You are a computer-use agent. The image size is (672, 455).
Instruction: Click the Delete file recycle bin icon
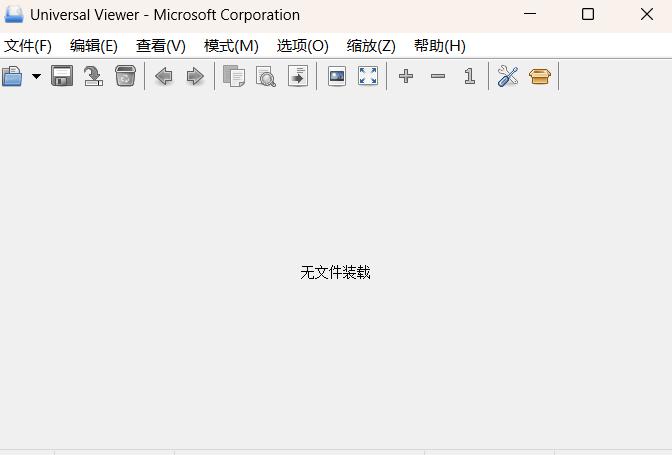(125, 76)
